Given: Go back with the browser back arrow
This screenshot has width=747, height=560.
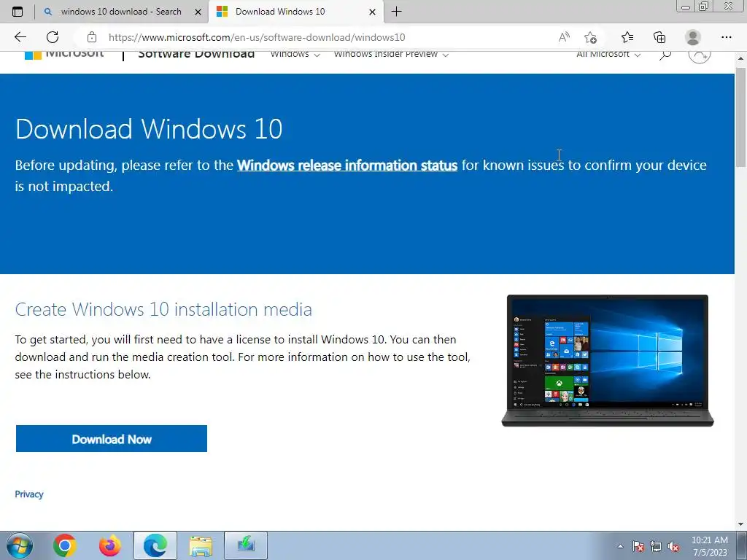Looking at the screenshot, I should [x=20, y=37].
